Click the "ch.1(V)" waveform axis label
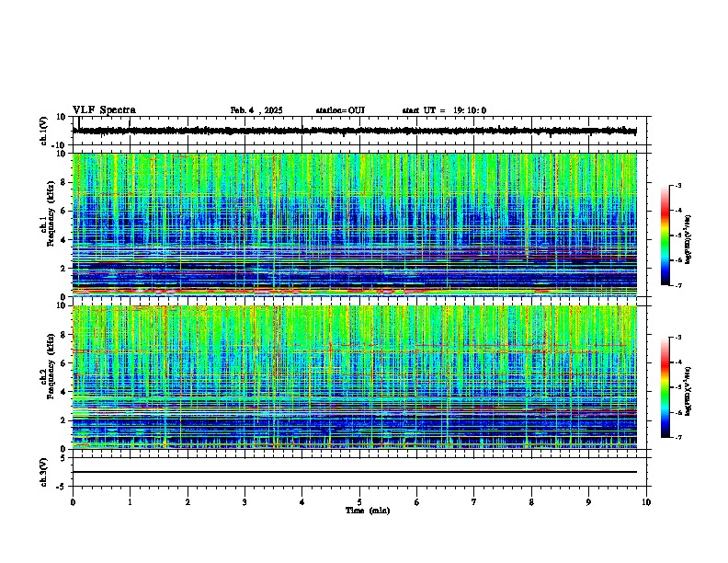 [44, 131]
